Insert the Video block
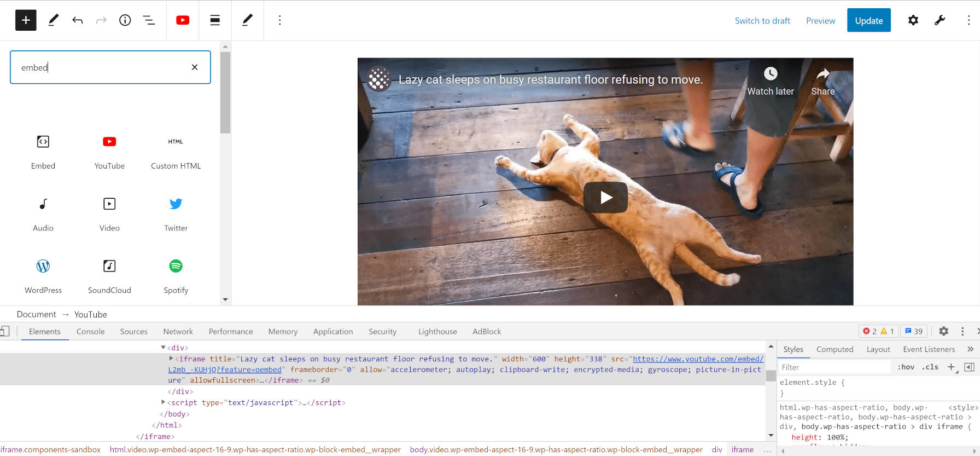The height and width of the screenshot is (456, 980). point(109,215)
